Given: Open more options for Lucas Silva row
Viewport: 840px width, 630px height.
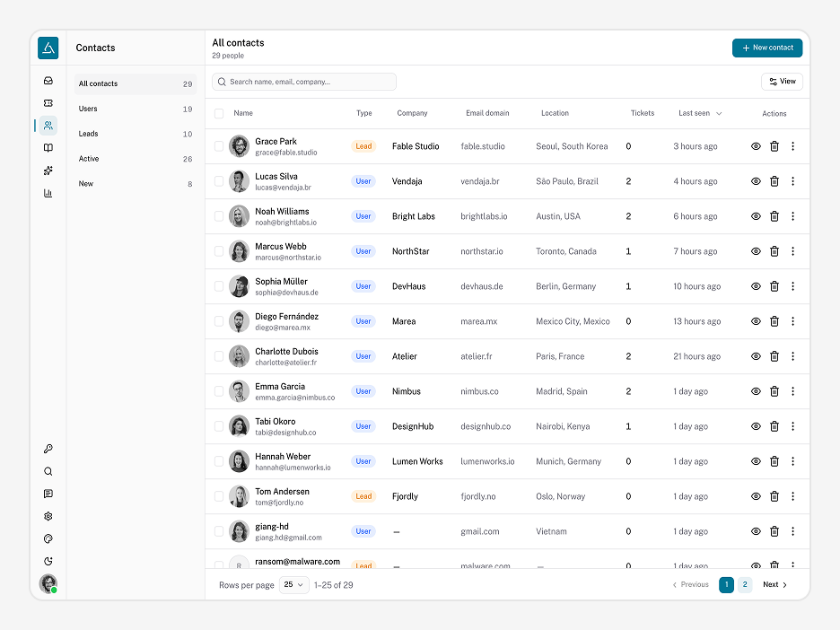Looking at the screenshot, I should (x=792, y=181).
